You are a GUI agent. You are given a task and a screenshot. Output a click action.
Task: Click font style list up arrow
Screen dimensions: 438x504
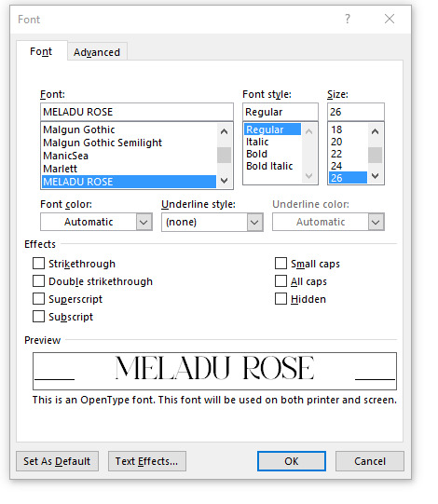click(309, 131)
